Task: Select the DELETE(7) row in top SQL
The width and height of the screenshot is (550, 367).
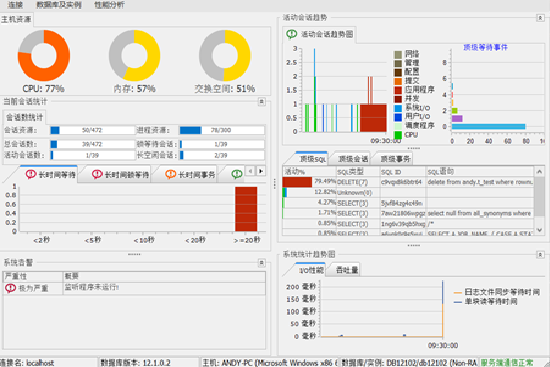Action: [408, 182]
